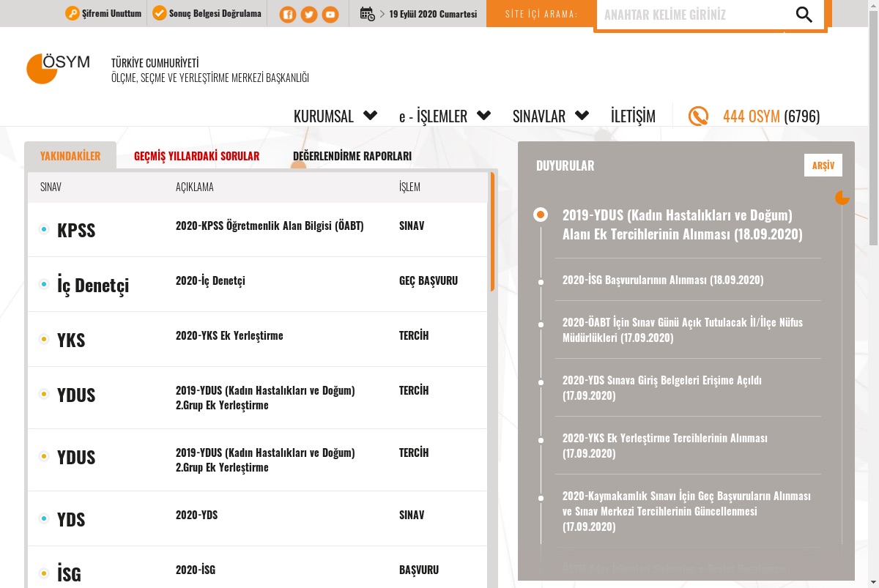
Task: Click the orange exam list scrollbar
Action: pyautogui.click(x=492, y=231)
